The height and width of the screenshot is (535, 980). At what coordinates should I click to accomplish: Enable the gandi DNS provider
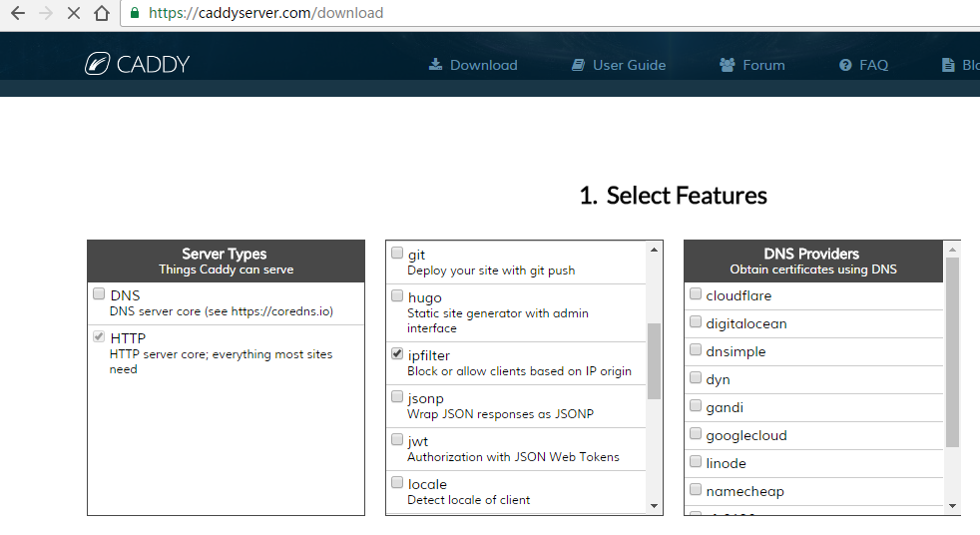(695, 405)
